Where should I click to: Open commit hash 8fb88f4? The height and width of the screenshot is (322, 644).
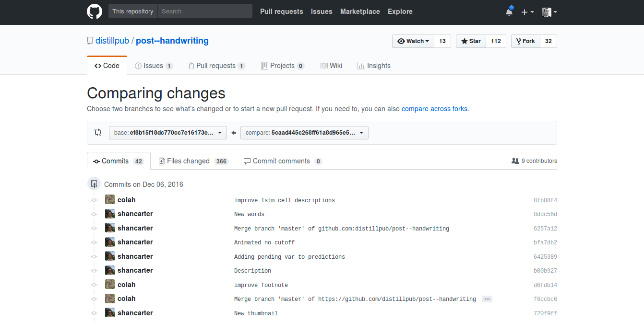tap(545, 200)
